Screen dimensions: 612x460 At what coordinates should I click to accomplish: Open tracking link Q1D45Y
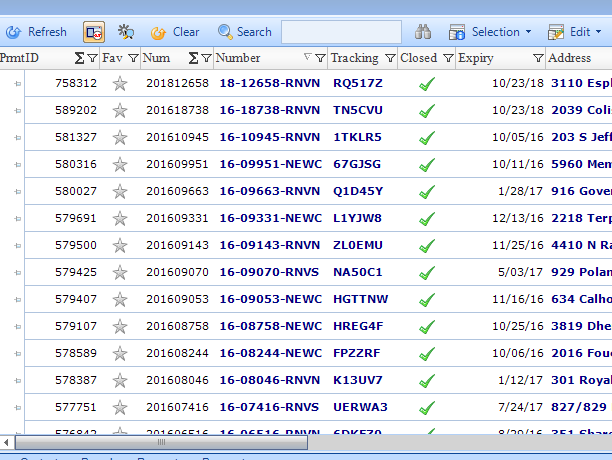pyautogui.click(x=358, y=191)
